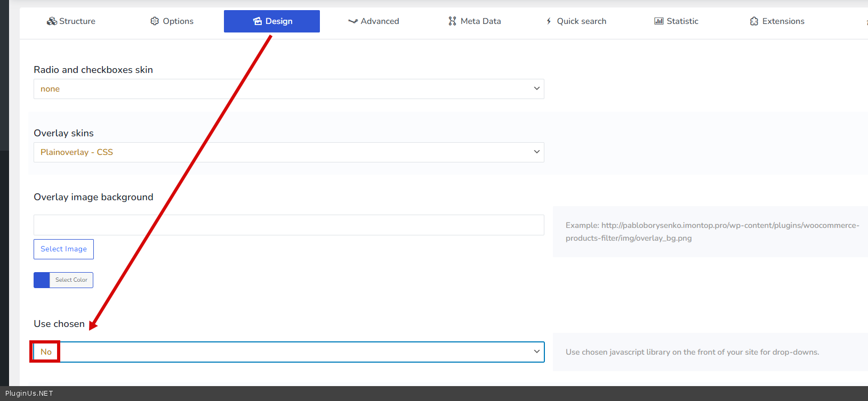Switch to the Statistic tab label
The image size is (868, 401).
682,21
